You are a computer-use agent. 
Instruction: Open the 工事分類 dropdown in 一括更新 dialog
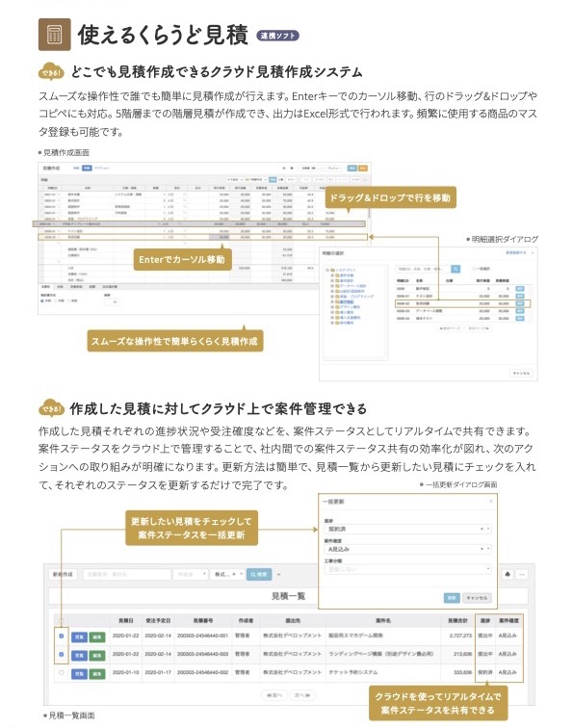[x=407, y=569]
